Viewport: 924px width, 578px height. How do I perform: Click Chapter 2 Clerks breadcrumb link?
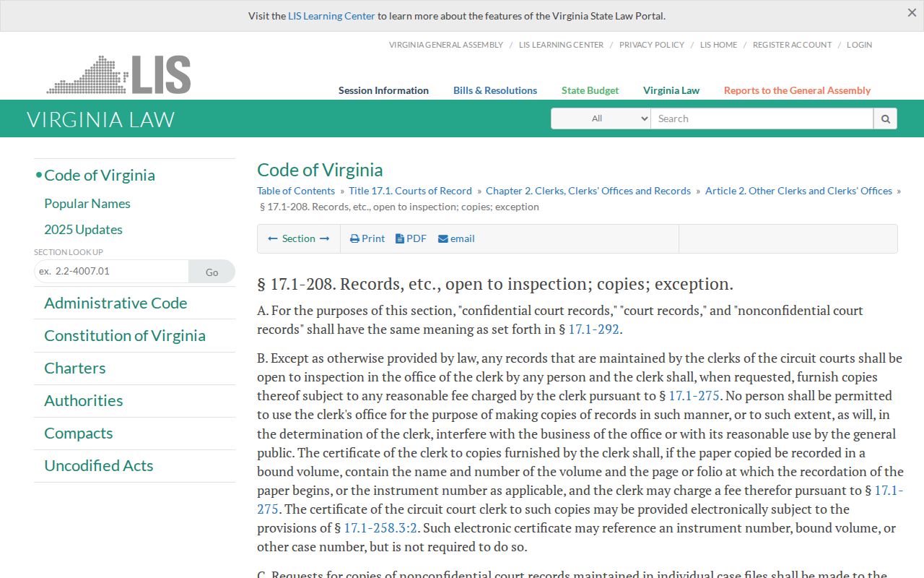[x=588, y=191]
